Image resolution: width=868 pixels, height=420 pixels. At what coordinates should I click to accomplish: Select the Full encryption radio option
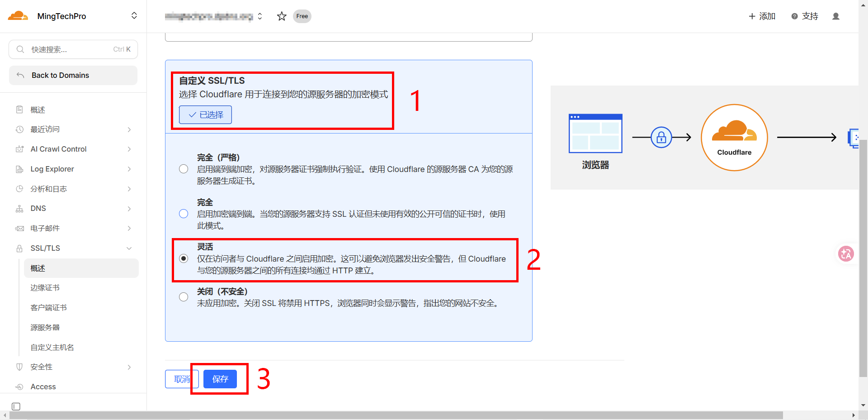(x=184, y=214)
